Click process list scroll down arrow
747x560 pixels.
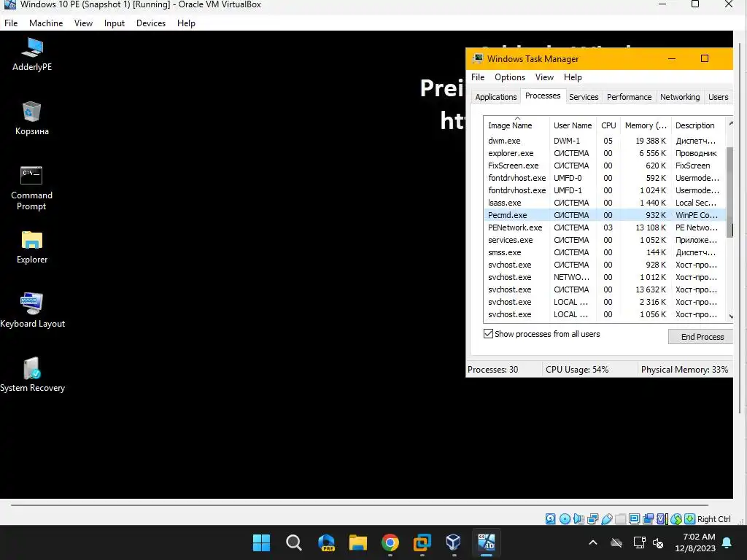click(730, 316)
